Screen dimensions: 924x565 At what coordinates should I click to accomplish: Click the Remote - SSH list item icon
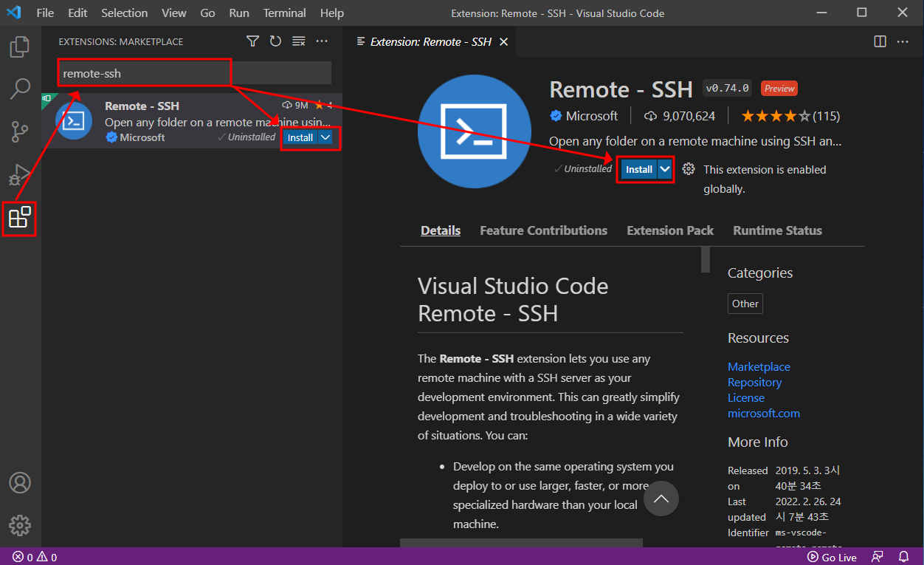click(x=74, y=120)
